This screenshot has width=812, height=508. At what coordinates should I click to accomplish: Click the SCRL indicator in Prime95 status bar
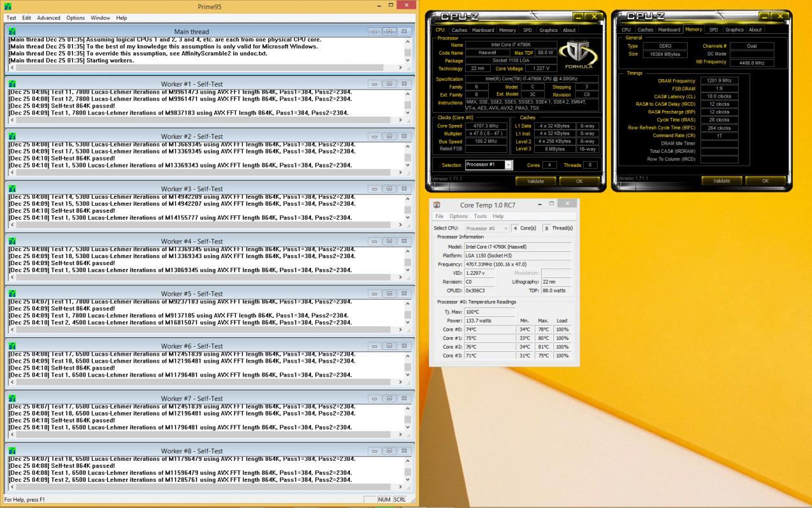click(400, 500)
